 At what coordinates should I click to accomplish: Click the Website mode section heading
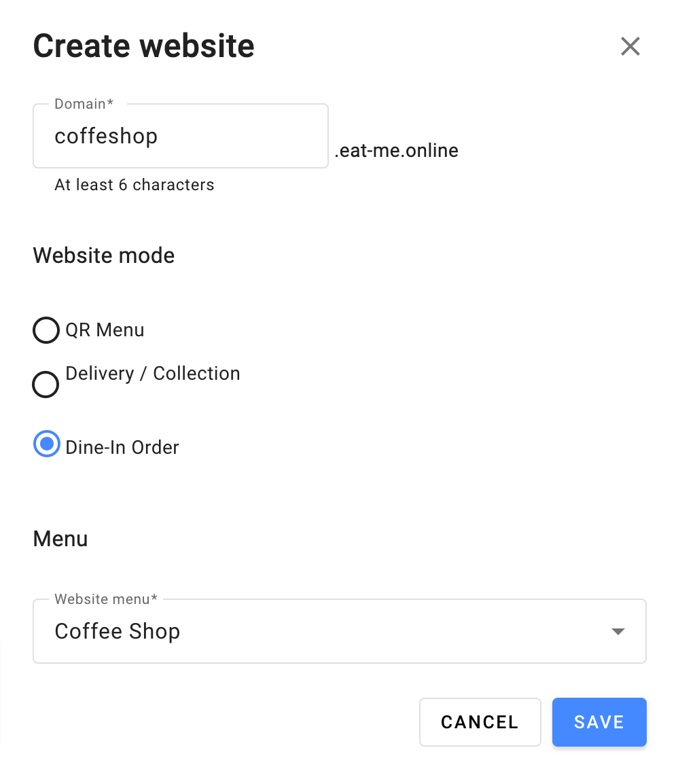click(104, 255)
